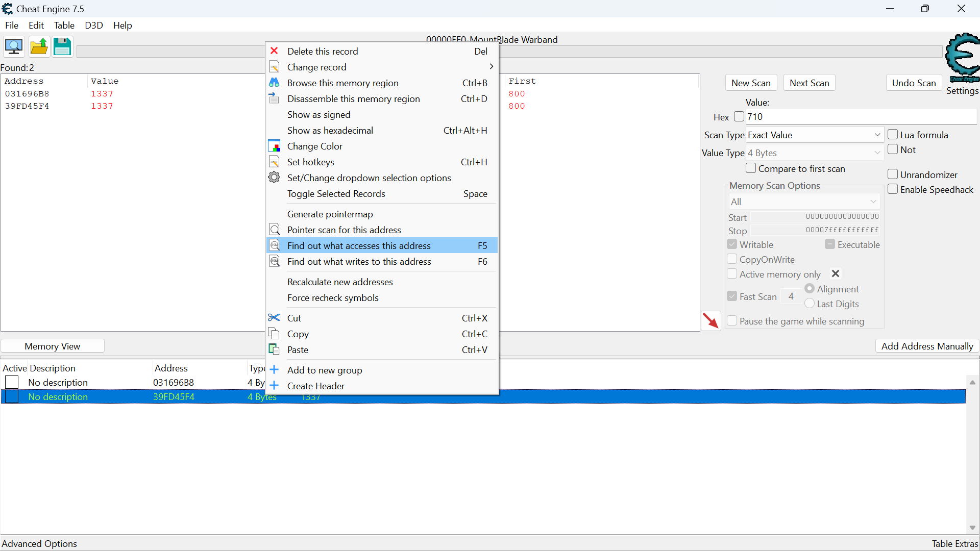Click the binoculars Browse this memory region icon
The width and height of the screenshot is (980, 551).
[x=274, y=83]
